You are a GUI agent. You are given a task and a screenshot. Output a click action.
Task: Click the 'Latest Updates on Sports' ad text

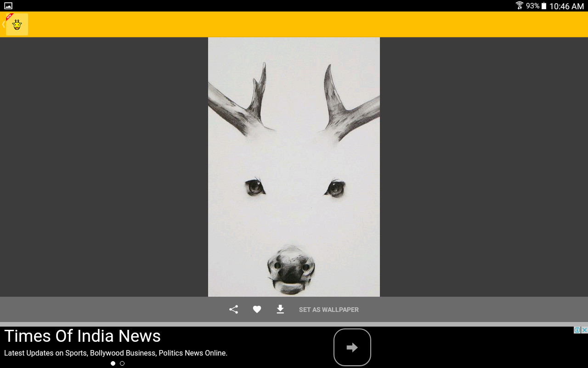pyautogui.click(x=116, y=353)
